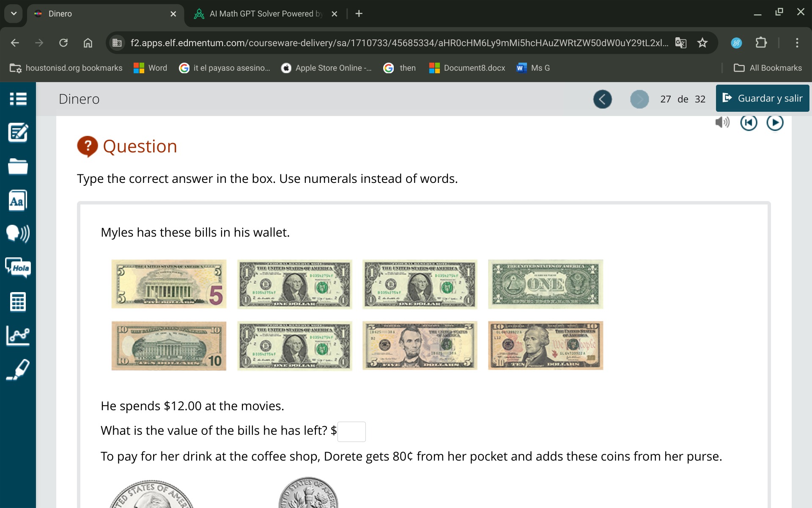Viewport: 812px width, 508px height.
Task: Go to browser home page
Action: coord(88,43)
